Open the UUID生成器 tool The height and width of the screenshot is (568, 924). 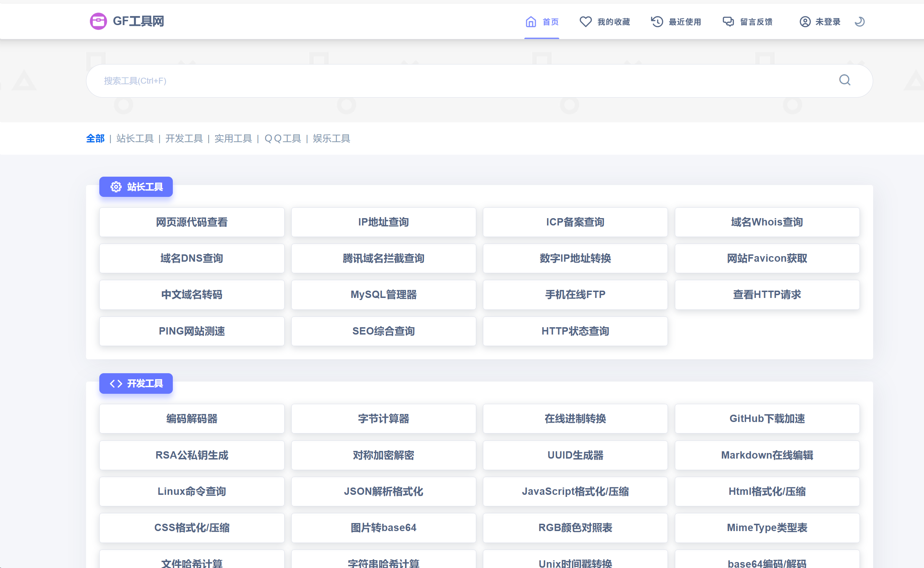tap(575, 455)
